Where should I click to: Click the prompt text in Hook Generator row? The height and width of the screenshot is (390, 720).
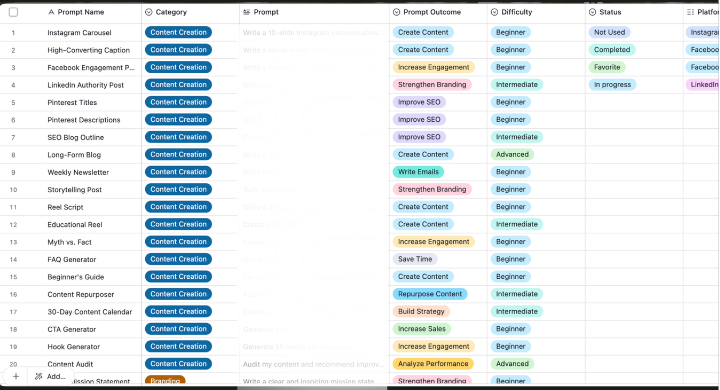point(297,347)
